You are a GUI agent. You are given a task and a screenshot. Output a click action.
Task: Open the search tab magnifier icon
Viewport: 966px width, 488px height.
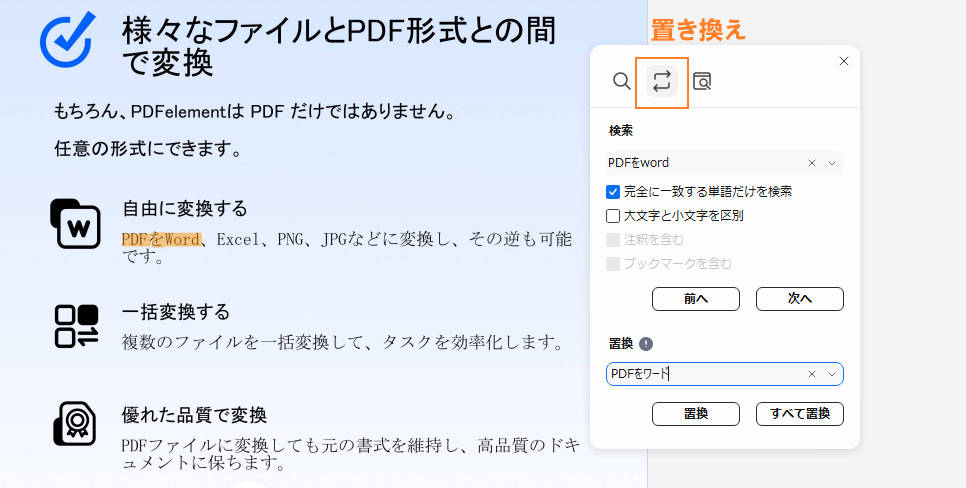[x=622, y=81]
